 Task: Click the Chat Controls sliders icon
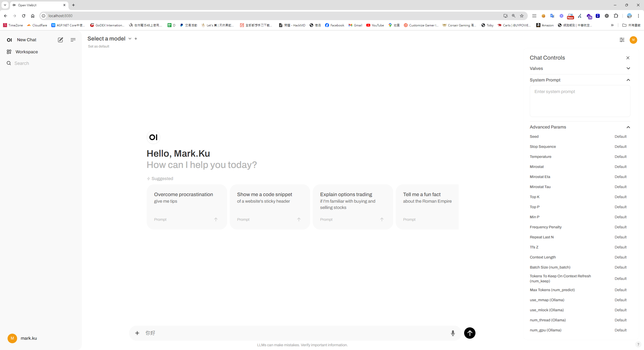[x=622, y=40]
